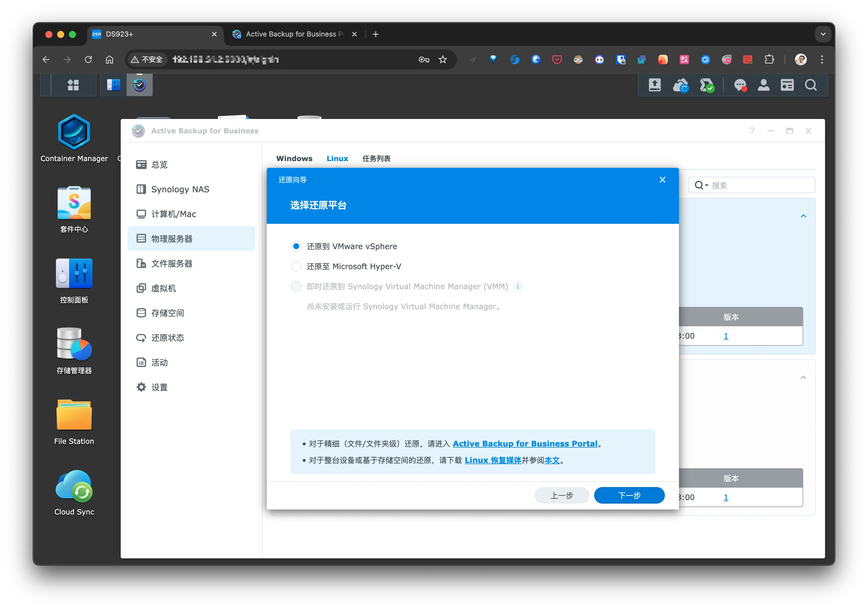Open the search filter dropdown arrow
This screenshot has height=609, width=868.
pos(706,185)
